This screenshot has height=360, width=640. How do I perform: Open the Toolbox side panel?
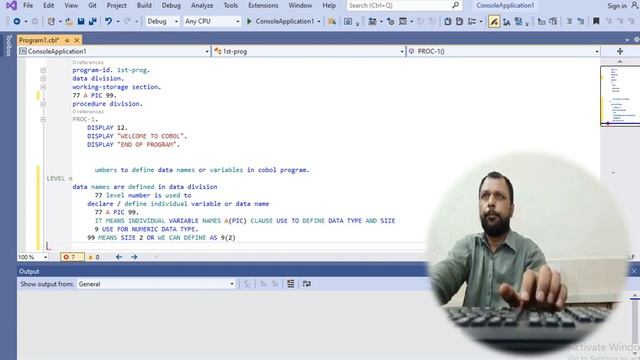point(8,46)
